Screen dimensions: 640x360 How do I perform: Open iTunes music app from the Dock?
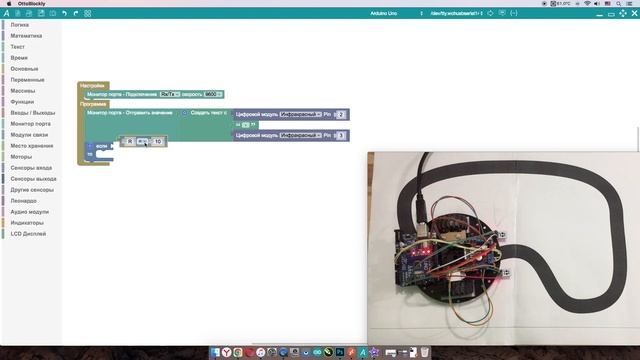[x=260, y=352]
